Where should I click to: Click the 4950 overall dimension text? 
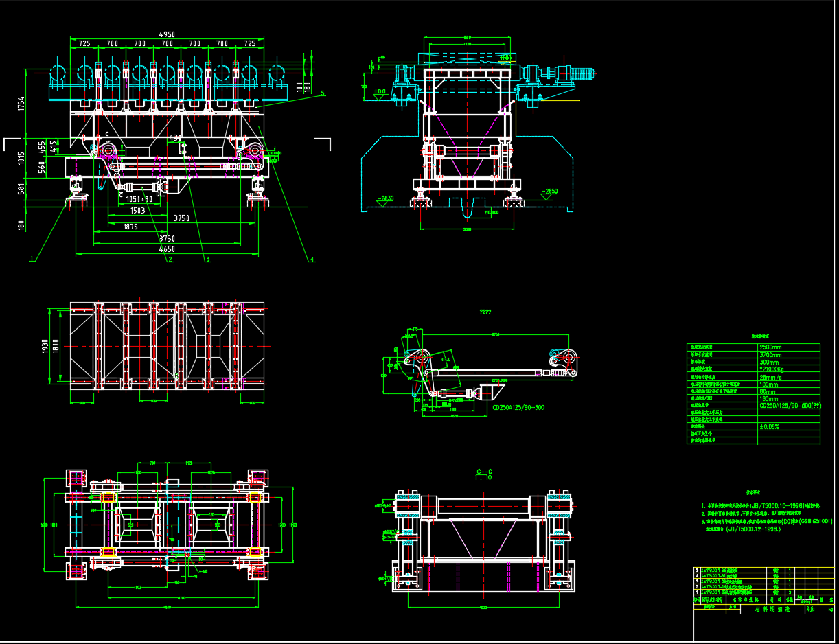[x=168, y=33]
